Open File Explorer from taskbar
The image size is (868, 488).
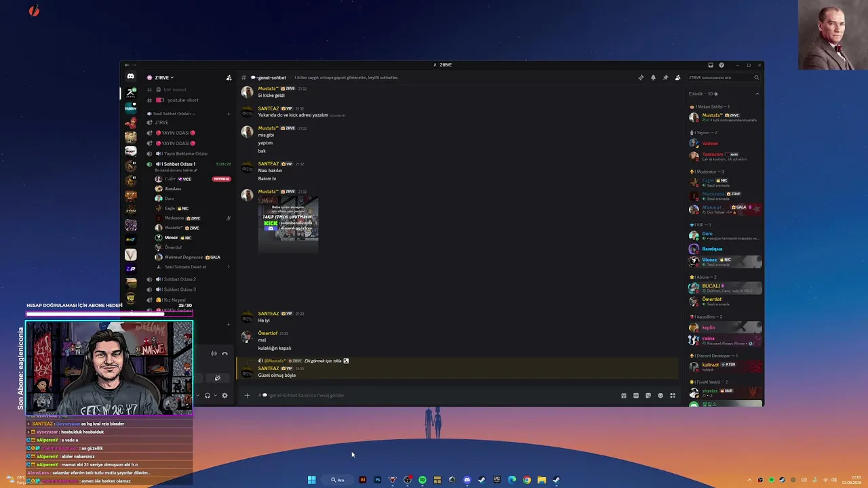click(x=542, y=480)
